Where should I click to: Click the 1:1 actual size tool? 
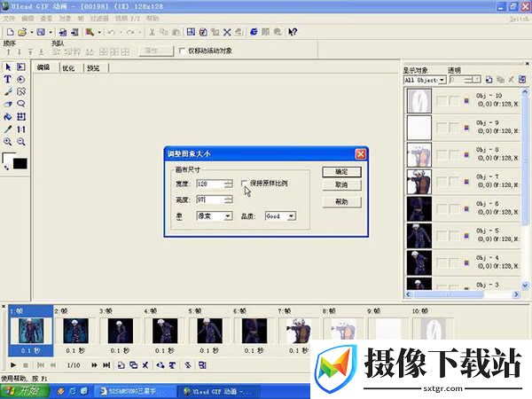21,129
